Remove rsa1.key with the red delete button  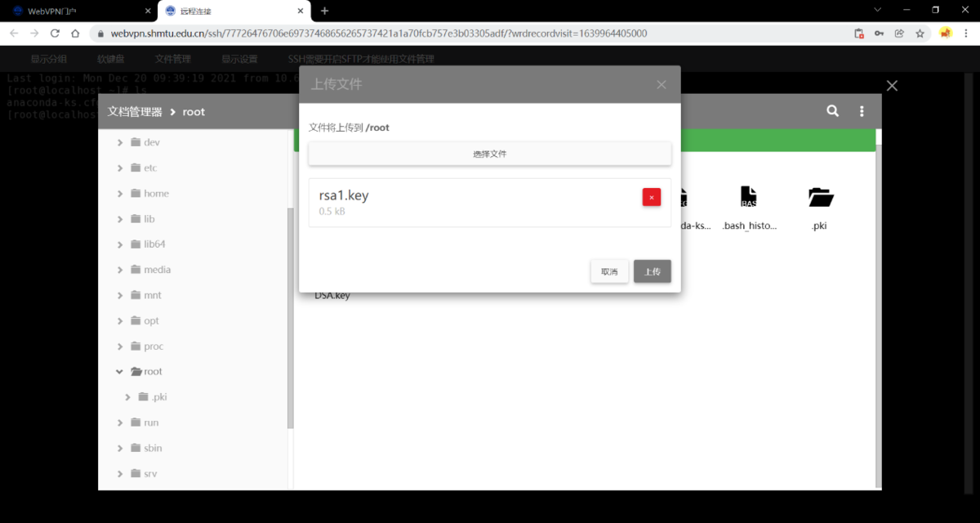coord(651,197)
